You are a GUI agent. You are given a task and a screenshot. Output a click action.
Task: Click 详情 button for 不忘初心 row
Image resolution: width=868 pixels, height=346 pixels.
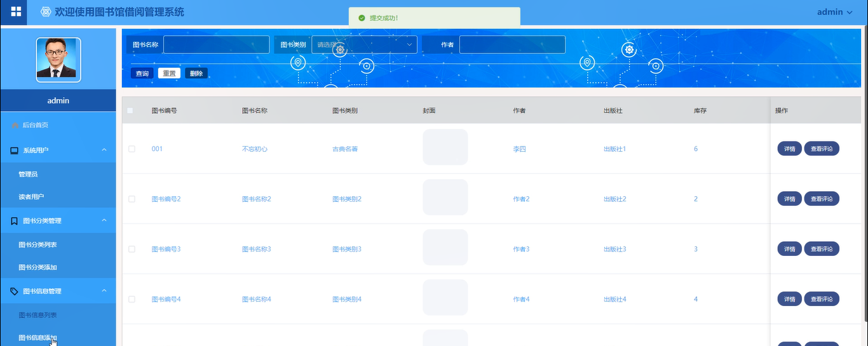789,149
